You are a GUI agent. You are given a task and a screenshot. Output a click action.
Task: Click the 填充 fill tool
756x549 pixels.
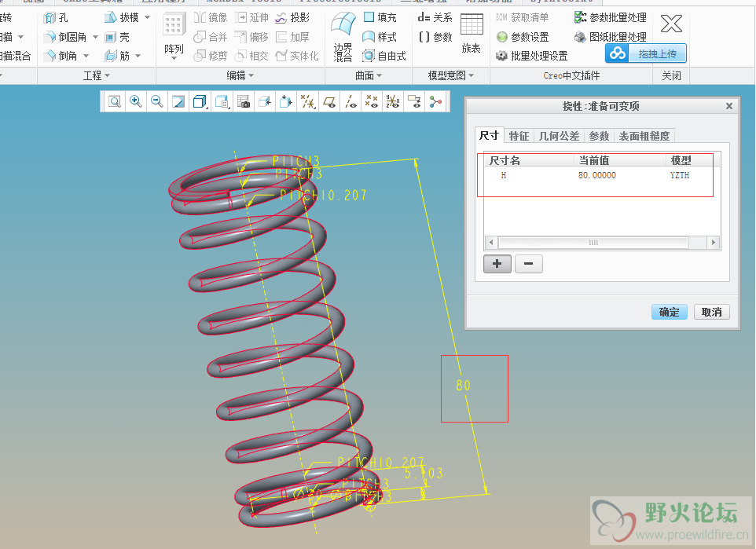pyautogui.click(x=380, y=18)
